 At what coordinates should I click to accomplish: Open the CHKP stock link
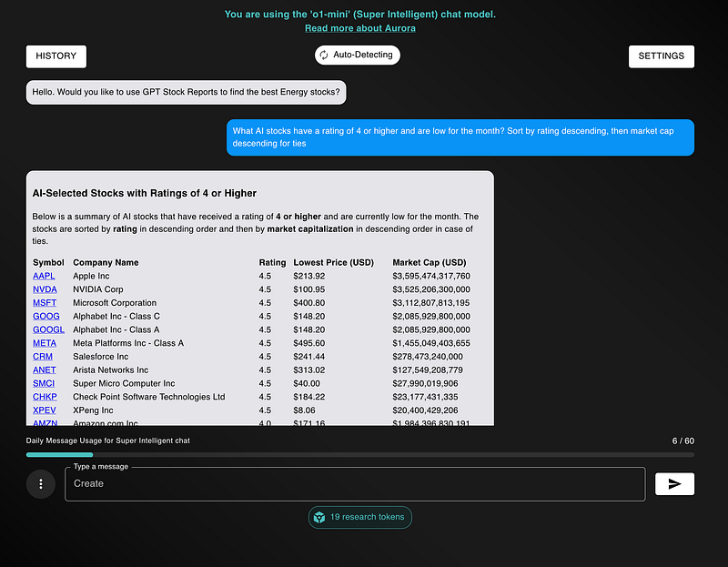coord(45,397)
